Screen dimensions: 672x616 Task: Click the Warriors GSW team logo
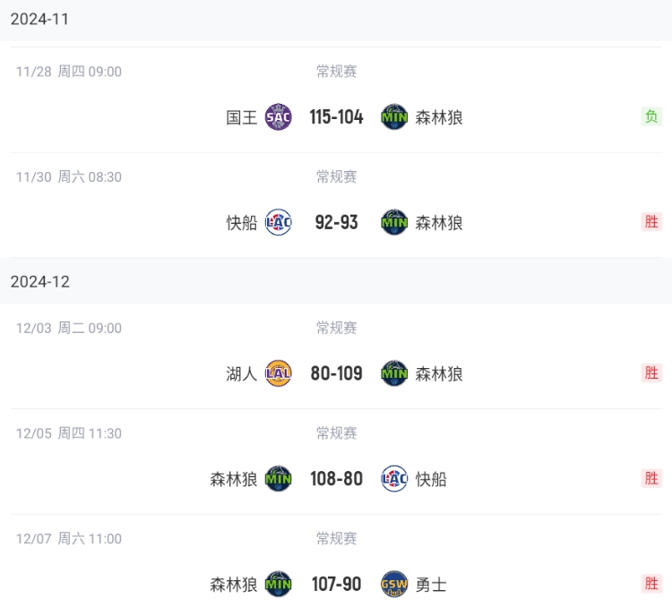point(394,585)
